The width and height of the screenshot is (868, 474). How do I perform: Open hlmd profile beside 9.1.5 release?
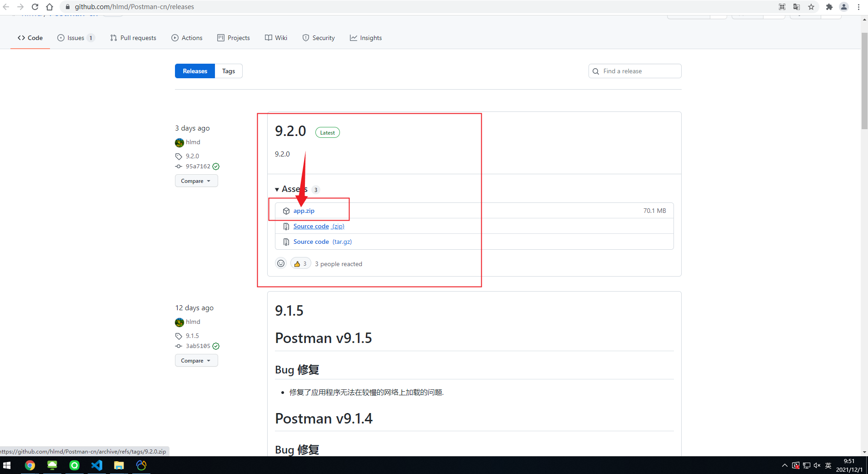[193, 322]
